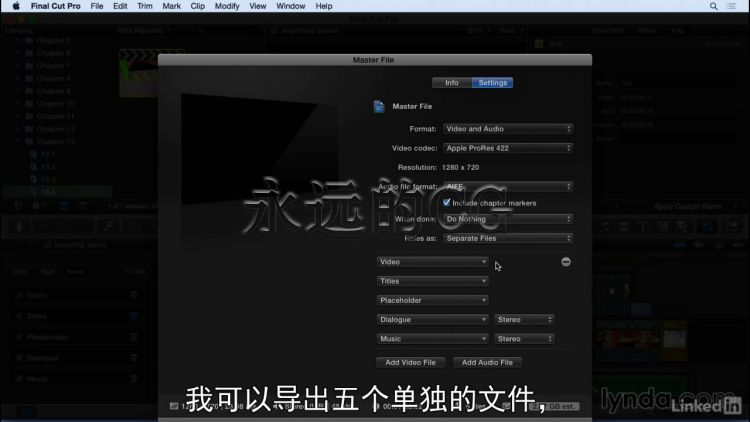
Task: Open the Modify menu
Action: 227,6
